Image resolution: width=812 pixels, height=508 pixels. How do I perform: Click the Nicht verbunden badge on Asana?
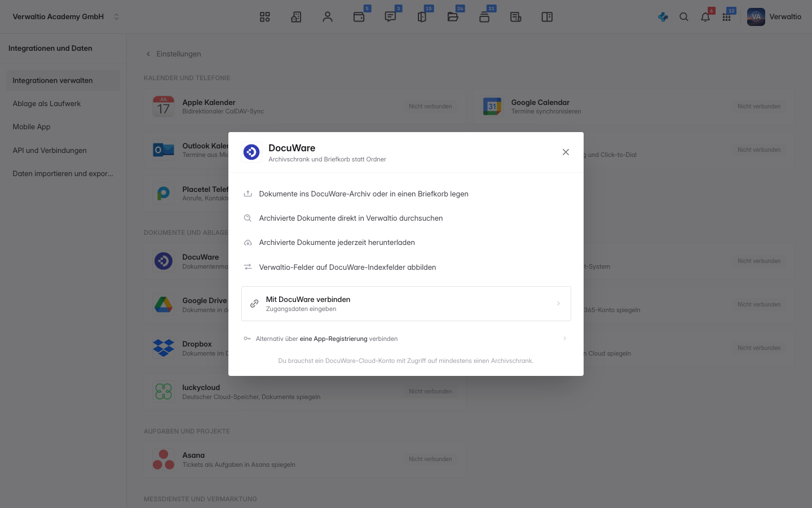click(430, 459)
